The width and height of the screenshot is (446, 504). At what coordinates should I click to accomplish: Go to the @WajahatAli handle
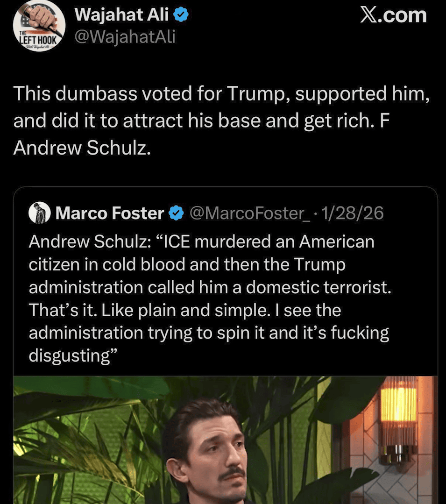(125, 36)
